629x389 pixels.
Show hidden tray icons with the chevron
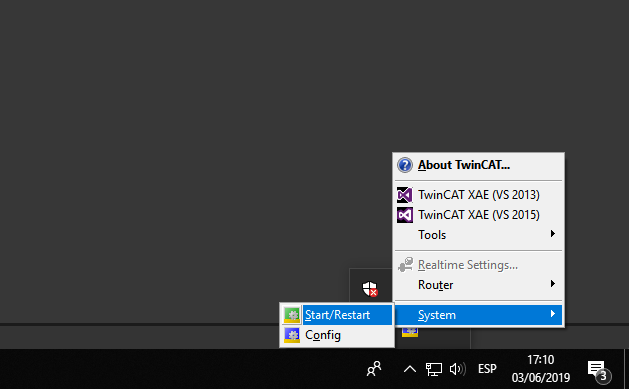pyautogui.click(x=410, y=369)
